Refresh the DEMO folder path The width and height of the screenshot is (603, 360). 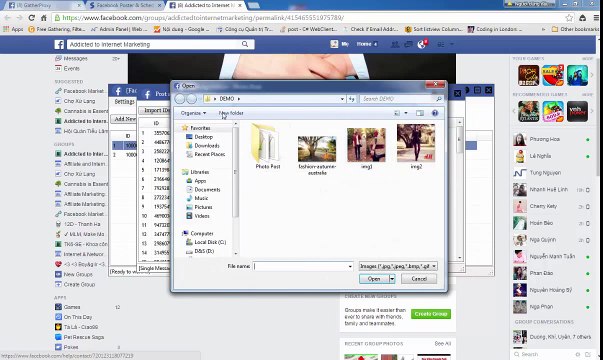point(351,99)
